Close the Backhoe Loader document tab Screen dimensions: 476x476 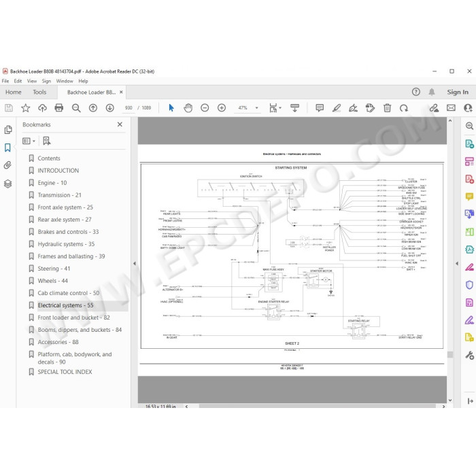121,92
